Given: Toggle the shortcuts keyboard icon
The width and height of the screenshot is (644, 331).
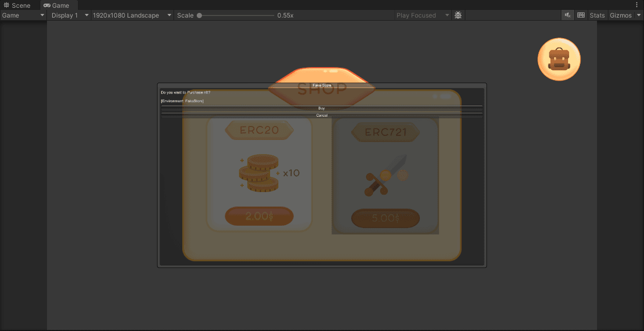Looking at the screenshot, I should click(581, 15).
